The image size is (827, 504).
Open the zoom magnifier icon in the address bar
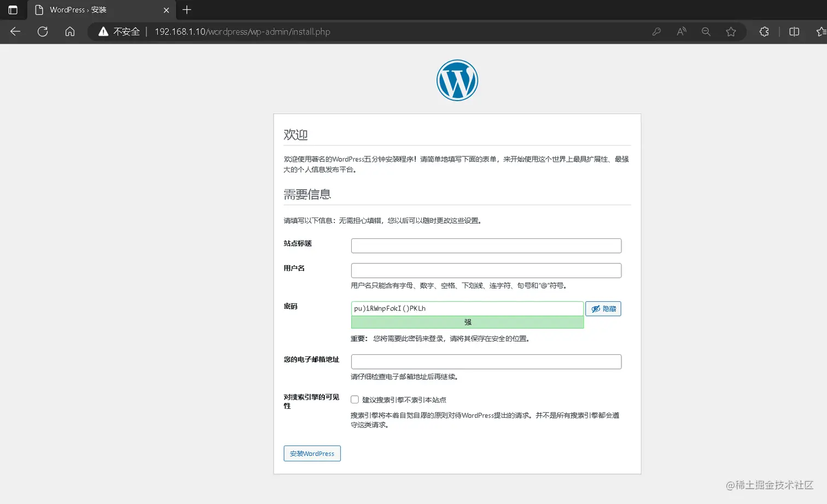(706, 32)
